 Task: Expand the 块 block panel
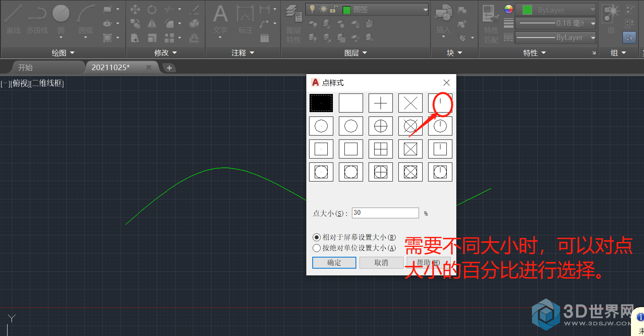coord(454,53)
